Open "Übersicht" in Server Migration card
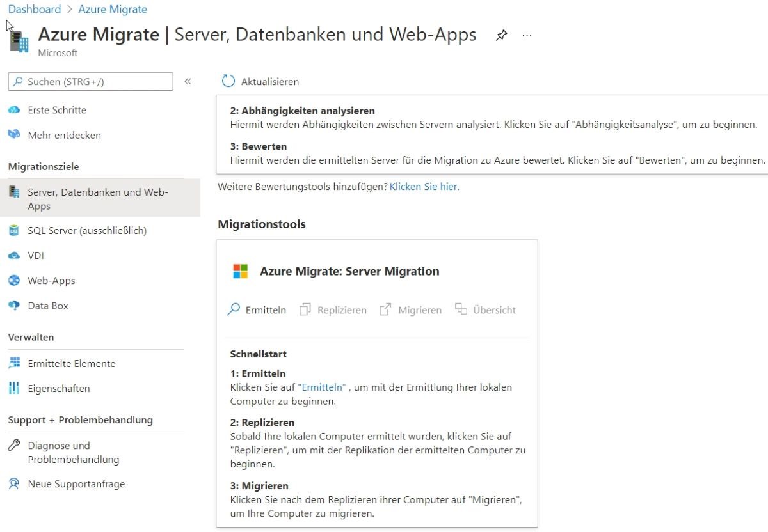 tap(492, 309)
